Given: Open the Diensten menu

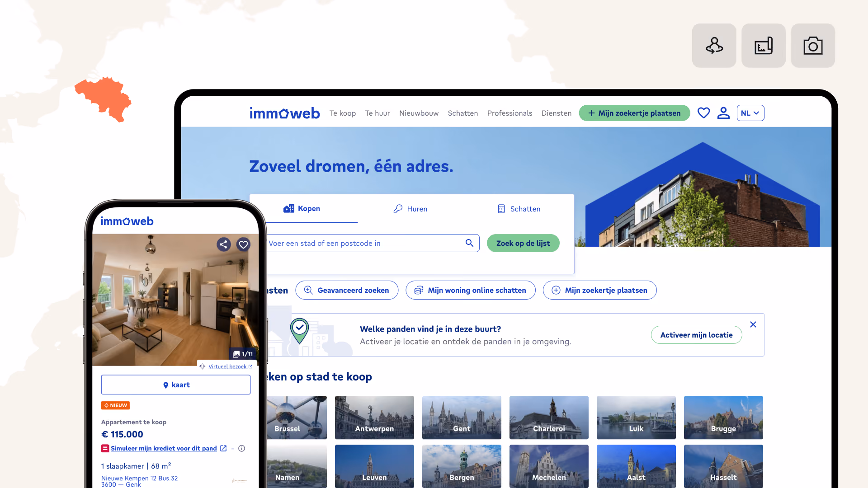Looking at the screenshot, I should pyautogui.click(x=557, y=113).
